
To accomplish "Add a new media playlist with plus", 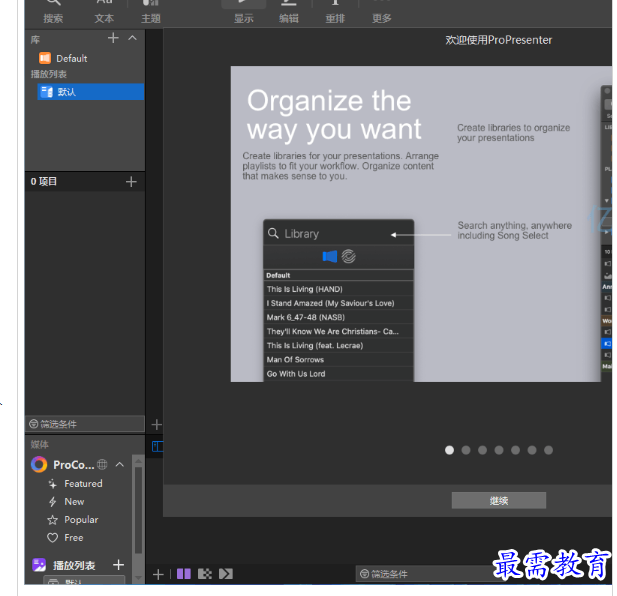I will (118, 565).
